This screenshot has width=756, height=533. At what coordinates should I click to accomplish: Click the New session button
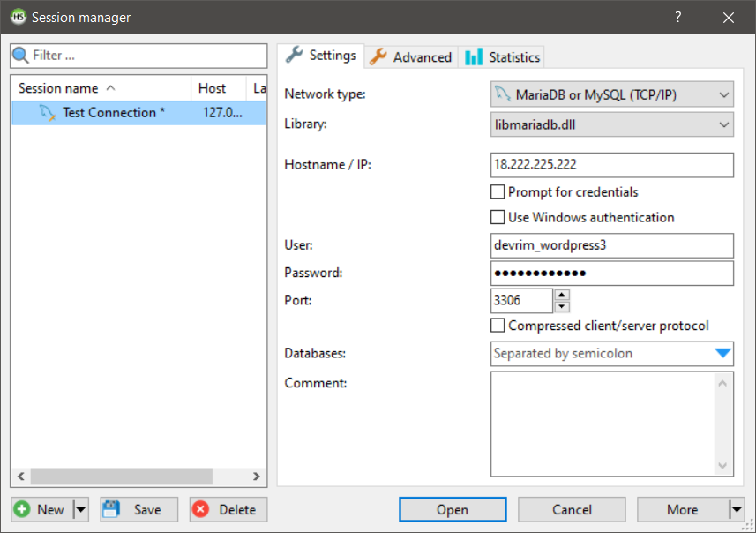click(x=42, y=509)
